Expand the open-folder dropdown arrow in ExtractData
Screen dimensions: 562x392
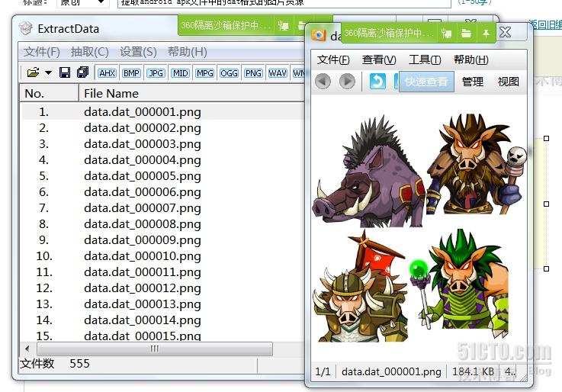(48, 73)
